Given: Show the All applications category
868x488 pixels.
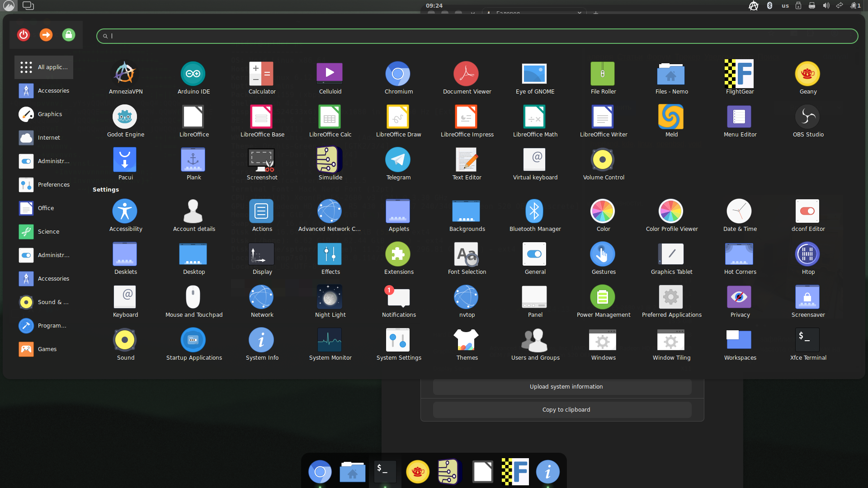Looking at the screenshot, I should [44, 67].
